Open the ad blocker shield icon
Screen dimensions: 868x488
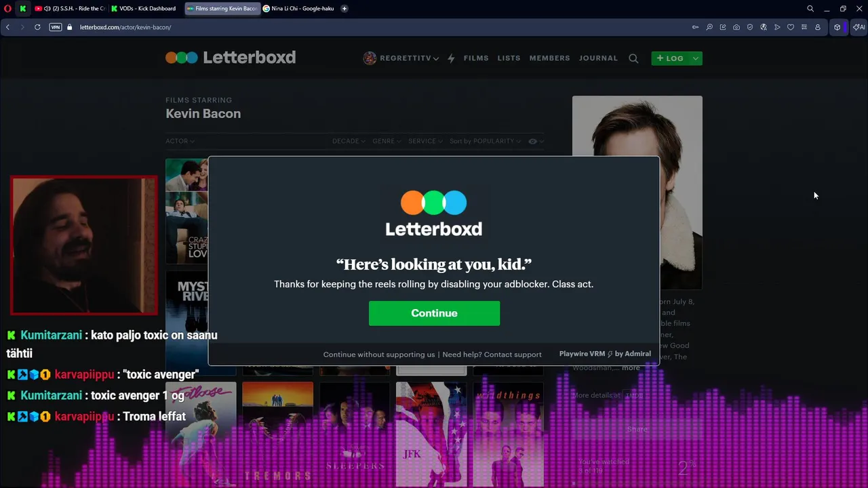click(x=750, y=27)
